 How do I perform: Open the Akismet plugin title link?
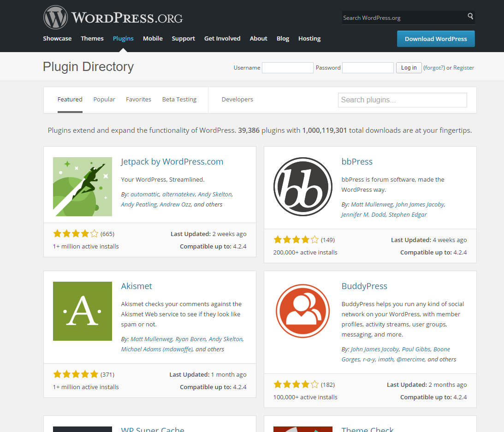[x=136, y=286]
